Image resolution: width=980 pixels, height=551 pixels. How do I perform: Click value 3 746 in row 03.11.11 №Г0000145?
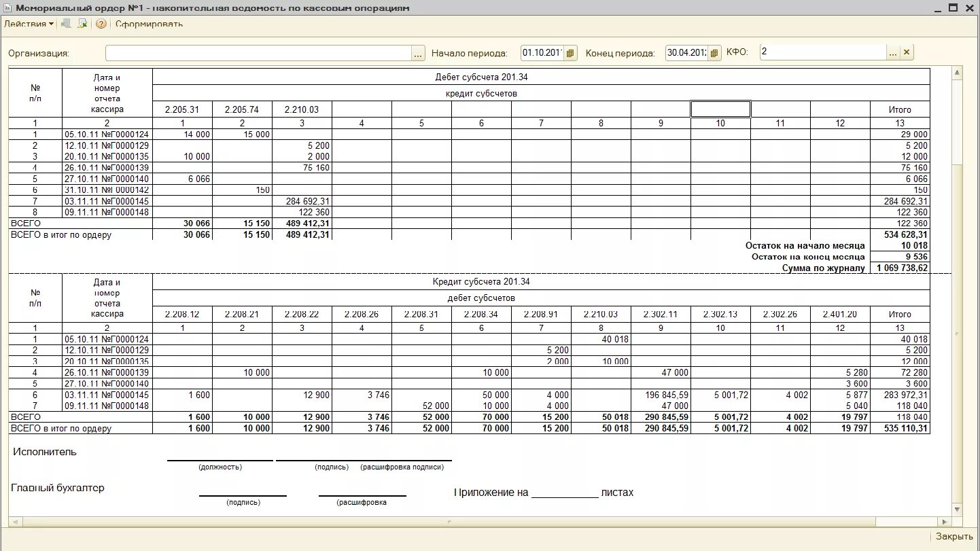click(x=379, y=395)
